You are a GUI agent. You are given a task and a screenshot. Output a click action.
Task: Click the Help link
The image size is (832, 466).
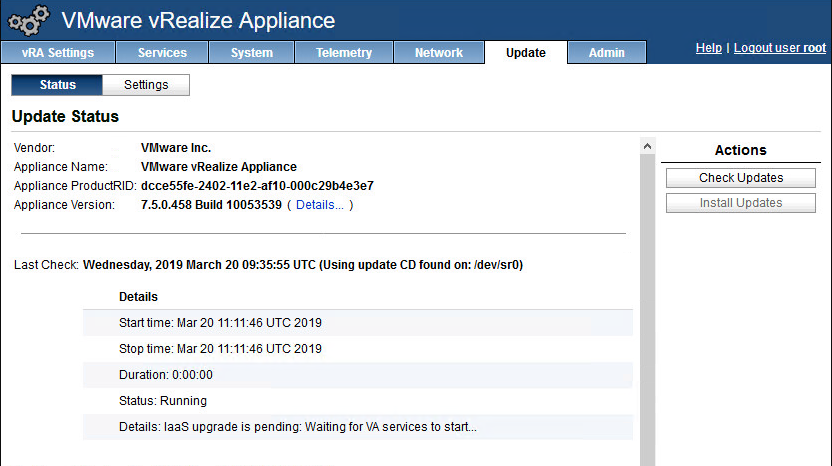pyautogui.click(x=708, y=48)
